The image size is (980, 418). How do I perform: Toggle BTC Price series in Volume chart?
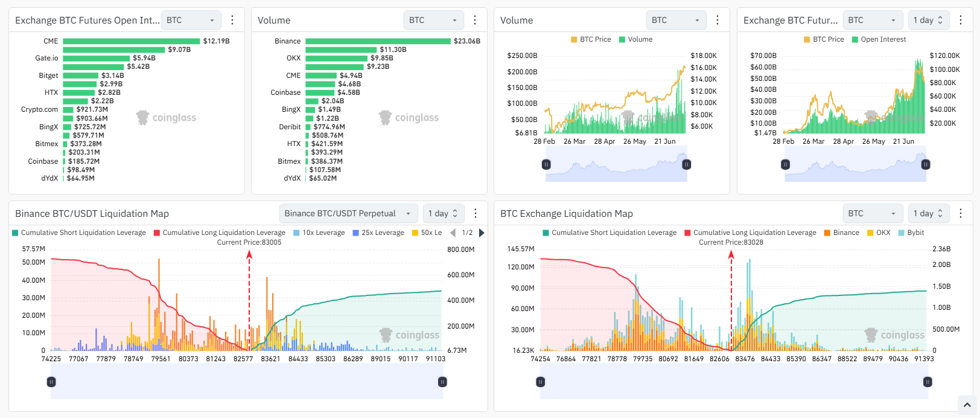tap(590, 39)
